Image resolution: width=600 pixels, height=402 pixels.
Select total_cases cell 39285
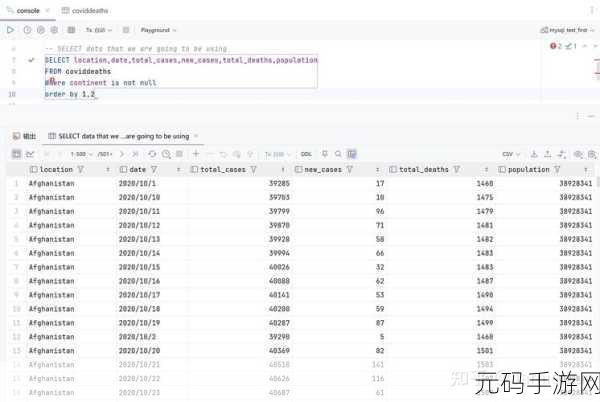[279, 184]
